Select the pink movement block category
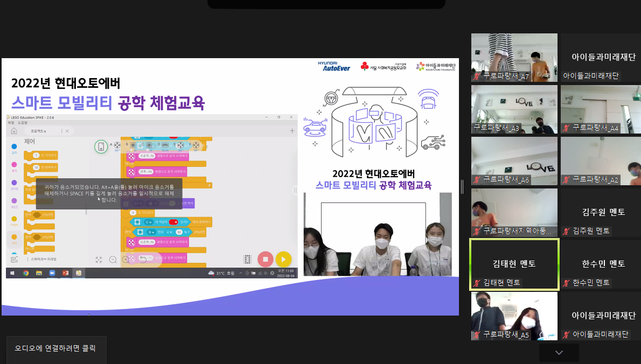The image size is (641, 364). [x=14, y=165]
